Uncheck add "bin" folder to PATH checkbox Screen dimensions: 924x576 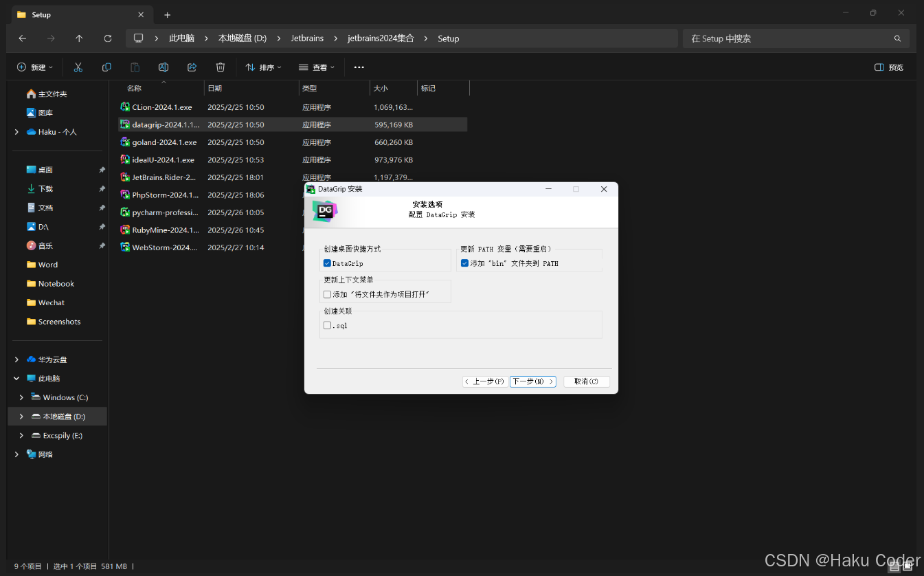pyautogui.click(x=464, y=263)
